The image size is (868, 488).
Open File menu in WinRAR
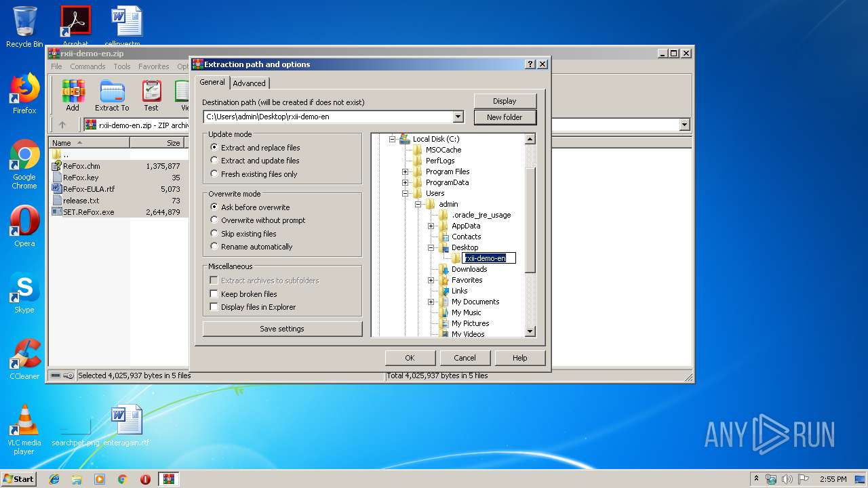point(56,66)
